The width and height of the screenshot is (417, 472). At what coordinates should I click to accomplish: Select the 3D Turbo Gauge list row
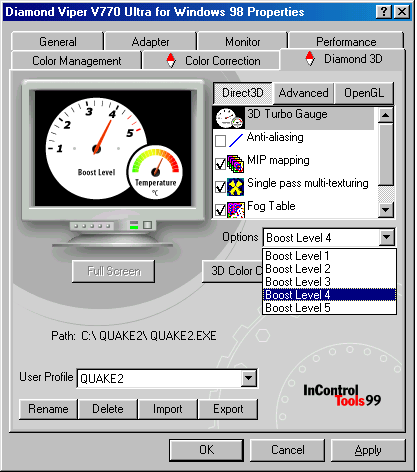coord(293,118)
